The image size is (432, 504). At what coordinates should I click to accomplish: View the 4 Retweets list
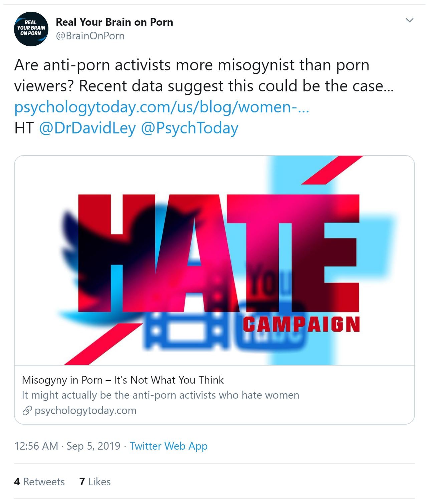pos(39,482)
